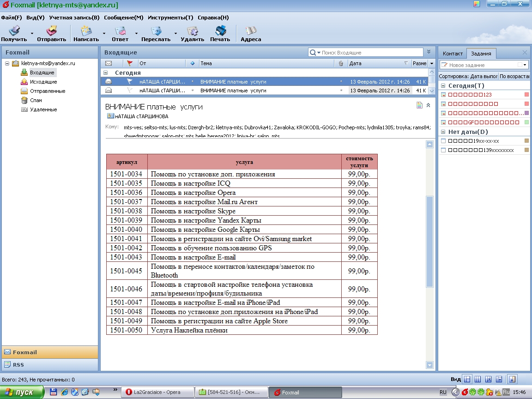
Task: Select the first layout view icon in status bar
Action: pyautogui.click(x=467, y=379)
